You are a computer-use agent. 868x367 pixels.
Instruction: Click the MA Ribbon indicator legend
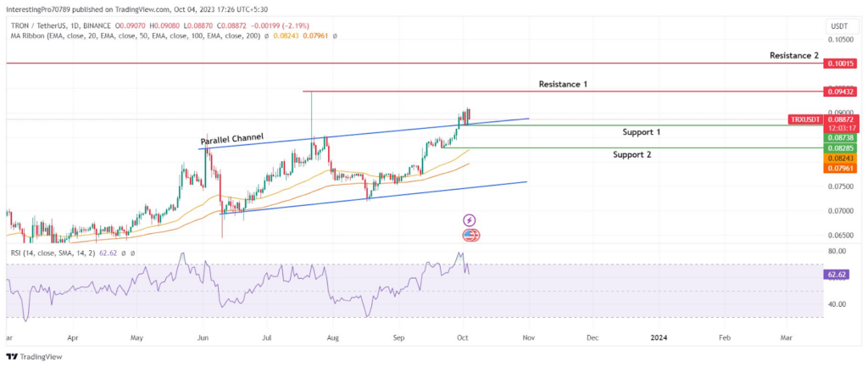136,36
